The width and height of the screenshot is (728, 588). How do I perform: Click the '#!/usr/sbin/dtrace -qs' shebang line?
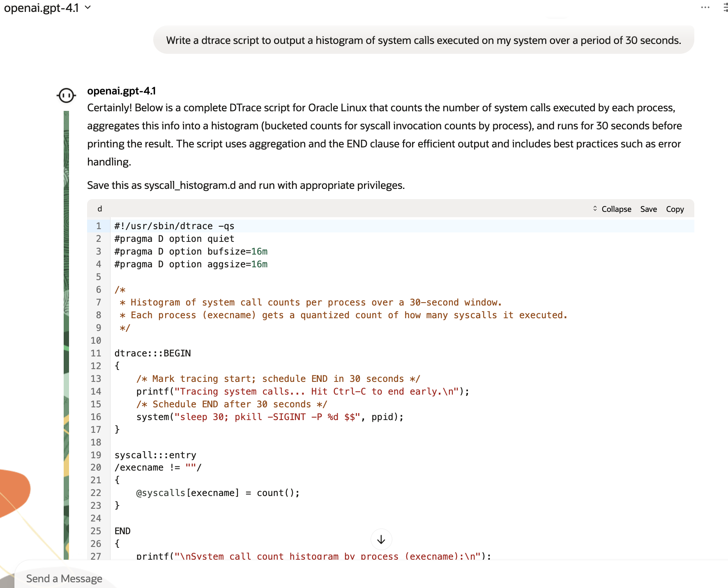[x=174, y=226]
